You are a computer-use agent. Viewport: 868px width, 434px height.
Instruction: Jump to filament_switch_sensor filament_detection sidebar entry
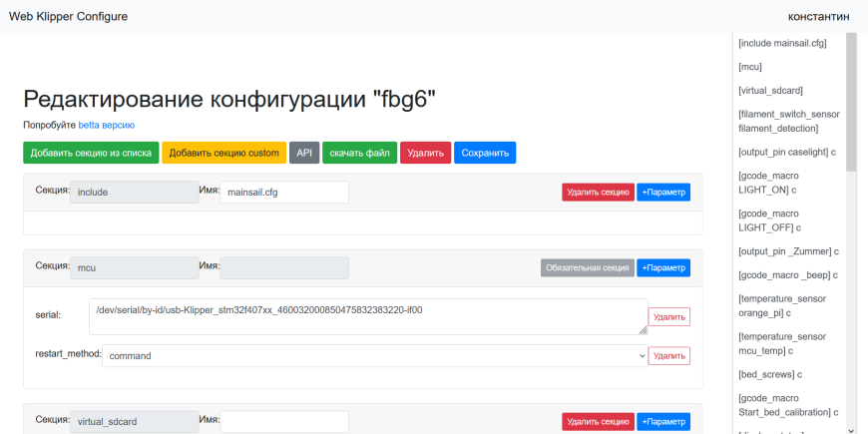[x=789, y=122]
